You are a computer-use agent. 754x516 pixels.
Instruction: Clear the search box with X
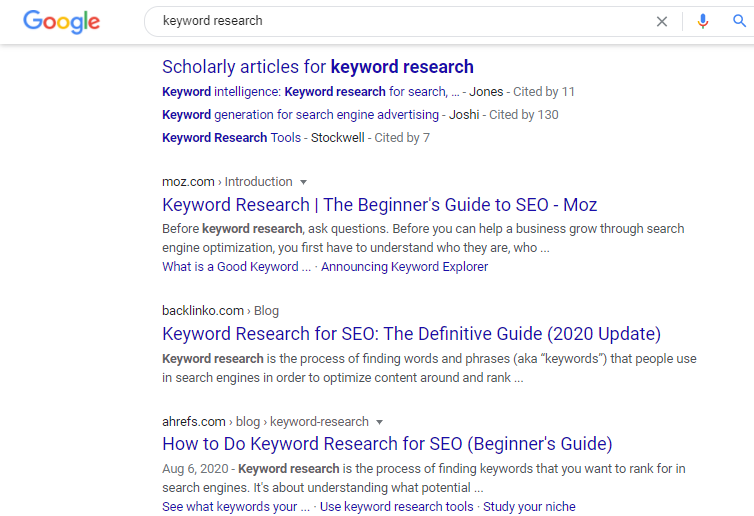click(x=662, y=21)
